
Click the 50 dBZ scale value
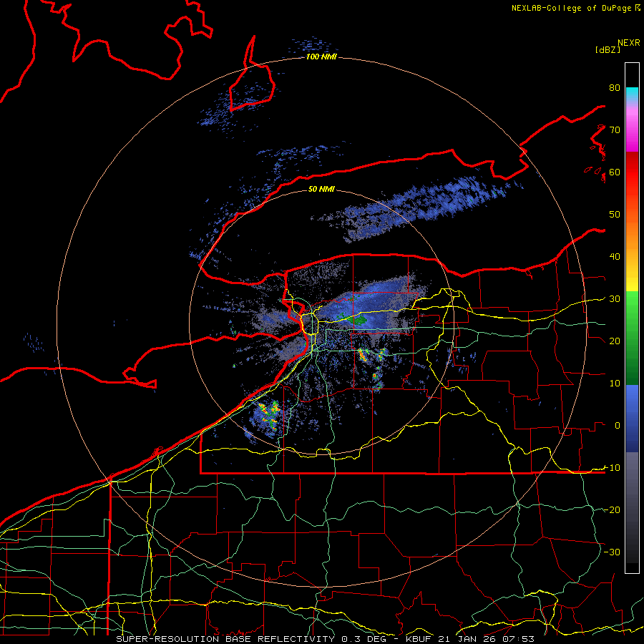(x=615, y=215)
